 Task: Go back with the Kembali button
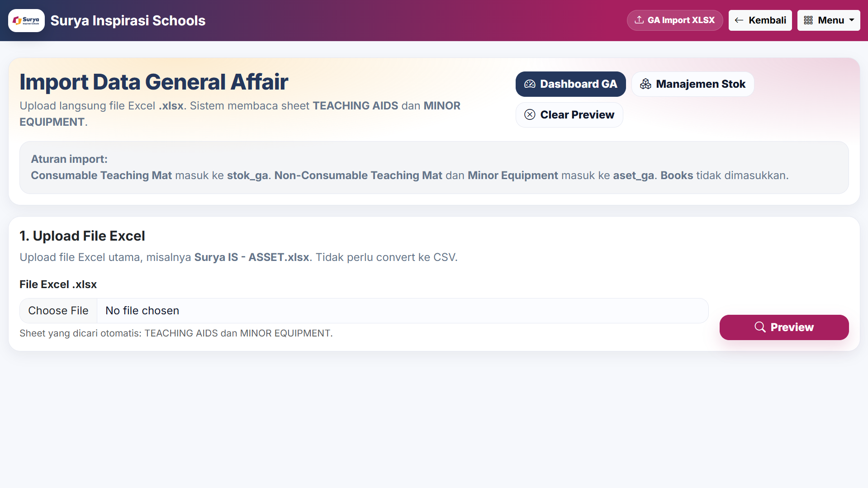click(760, 20)
